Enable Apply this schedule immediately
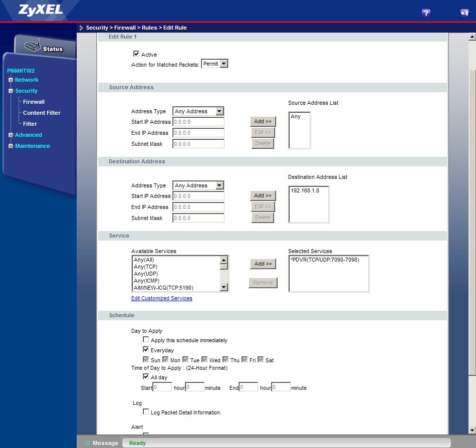This screenshot has width=476, height=448. 146,340
